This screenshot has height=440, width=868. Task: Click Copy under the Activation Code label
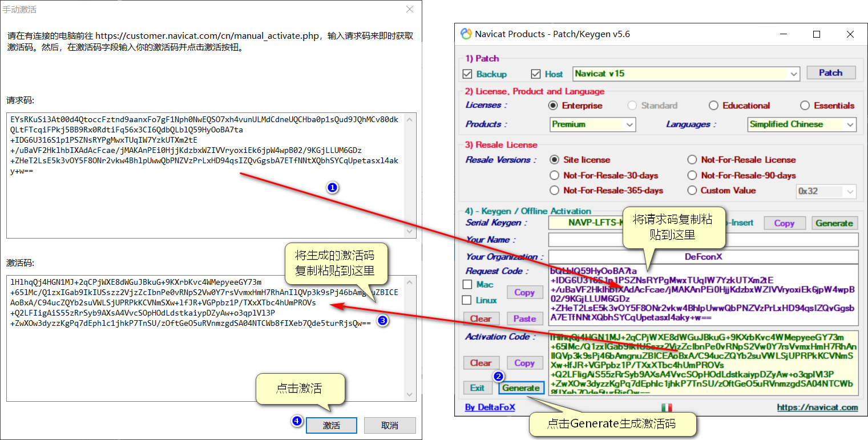[x=524, y=363]
